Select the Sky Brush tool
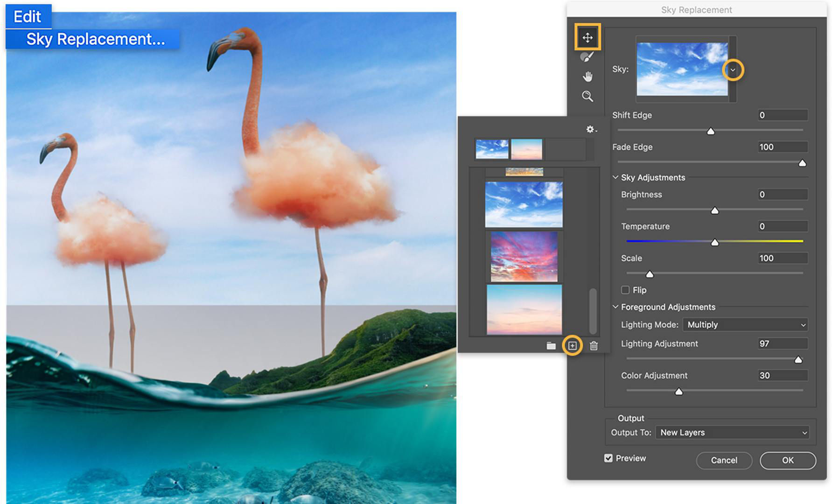This screenshot has width=839, height=504. [588, 56]
